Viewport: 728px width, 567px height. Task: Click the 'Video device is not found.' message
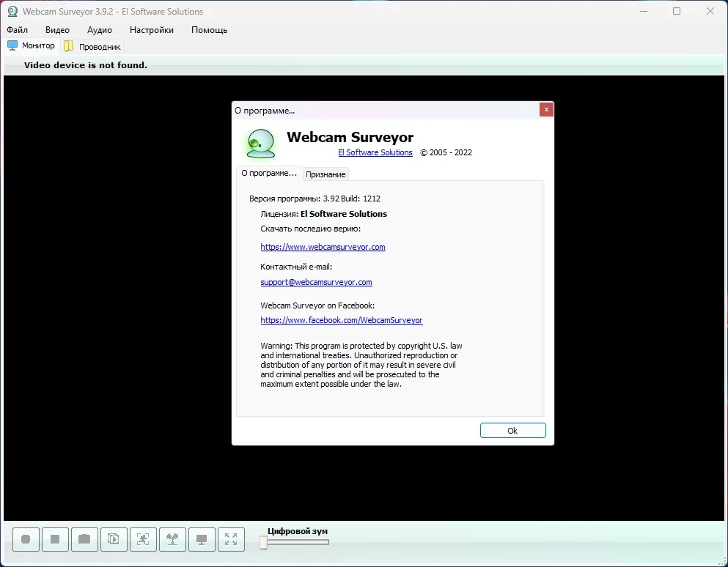(x=86, y=65)
